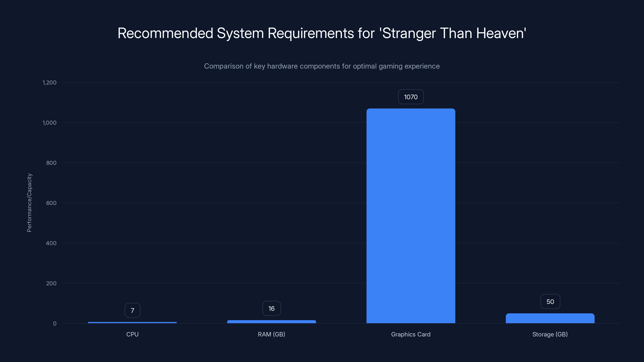Select the thin CPU bar
Screen dimensions: 644x362
click(132, 323)
